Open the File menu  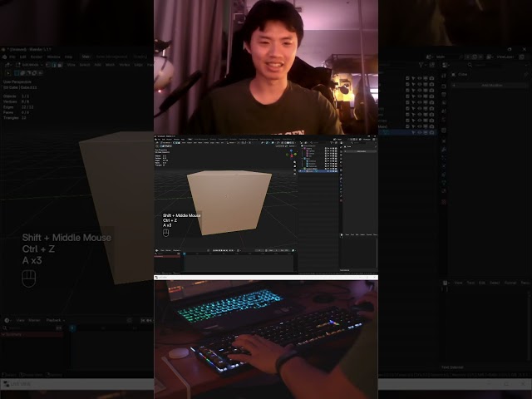[12, 57]
